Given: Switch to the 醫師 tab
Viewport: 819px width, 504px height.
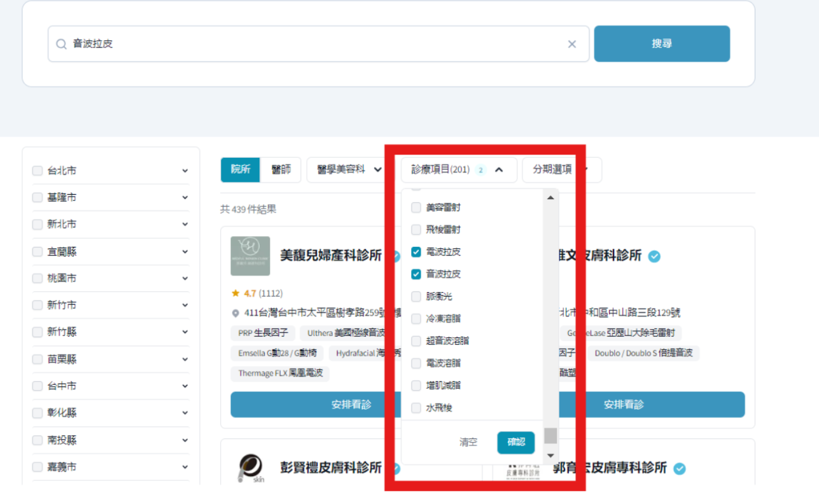Looking at the screenshot, I should tap(281, 169).
